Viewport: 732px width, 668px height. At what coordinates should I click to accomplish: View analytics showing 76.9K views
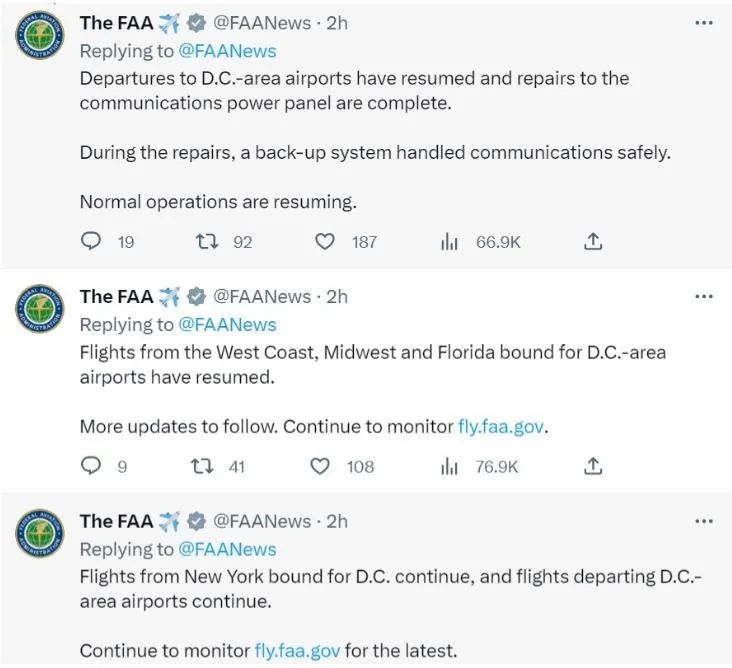click(450, 466)
